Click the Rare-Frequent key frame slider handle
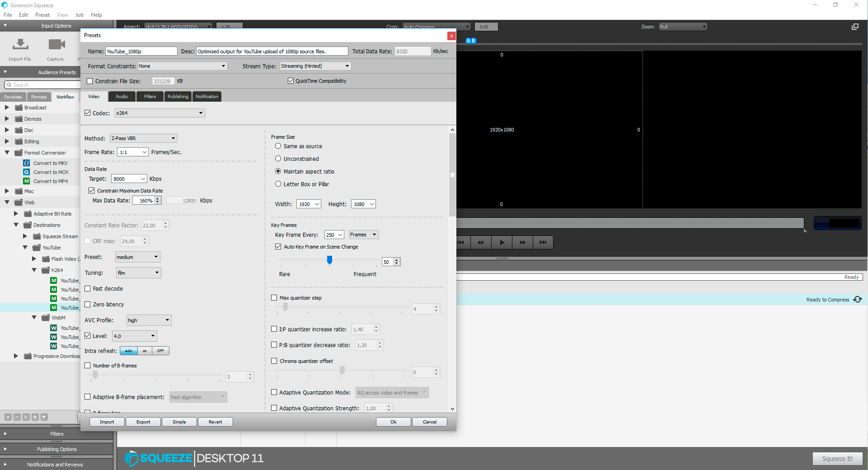 pyautogui.click(x=330, y=260)
